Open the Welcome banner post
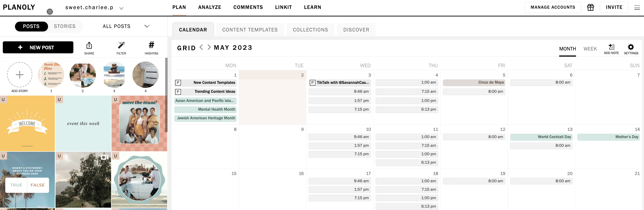Screen dimensions: 644x210 27,124
